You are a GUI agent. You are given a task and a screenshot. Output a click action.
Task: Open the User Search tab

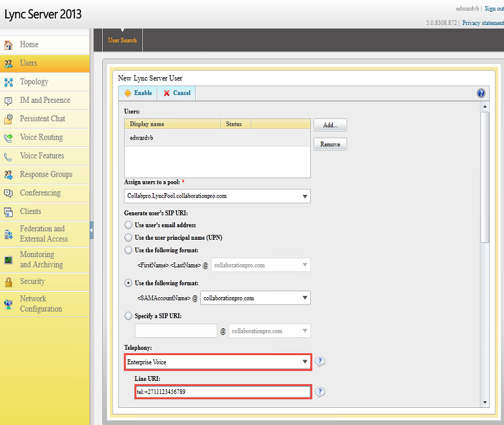123,40
